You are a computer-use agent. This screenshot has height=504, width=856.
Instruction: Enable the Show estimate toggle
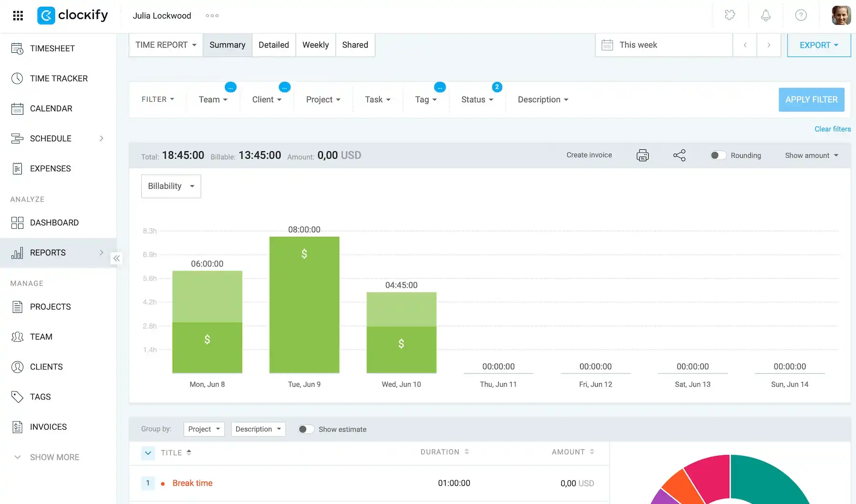pyautogui.click(x=306, y=429)
